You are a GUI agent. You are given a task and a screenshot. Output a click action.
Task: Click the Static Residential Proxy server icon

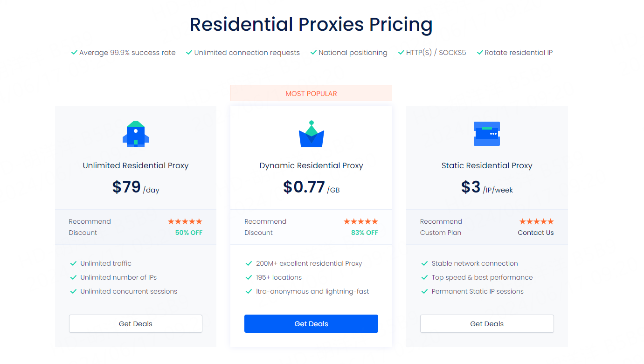[487, 134]
